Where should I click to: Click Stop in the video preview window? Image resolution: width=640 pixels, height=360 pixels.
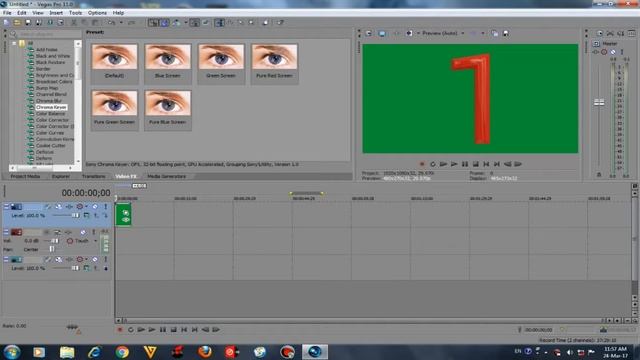476,164
